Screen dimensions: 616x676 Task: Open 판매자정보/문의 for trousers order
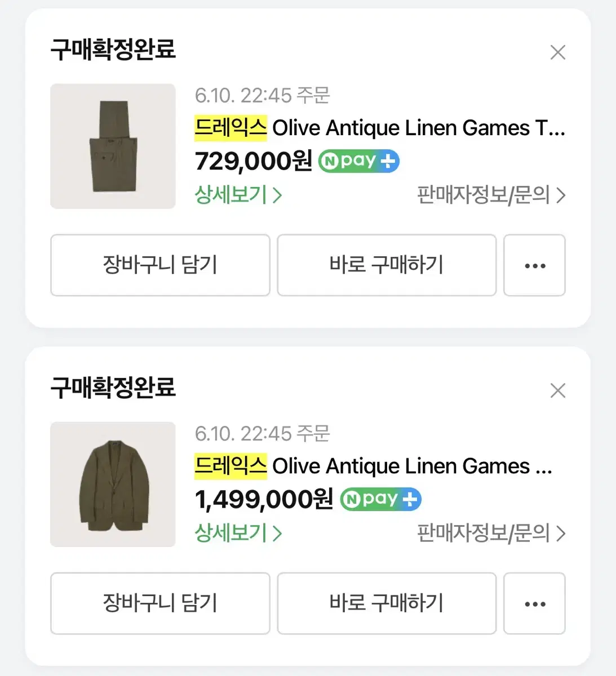pyautogui.click(x=490, y=195)
